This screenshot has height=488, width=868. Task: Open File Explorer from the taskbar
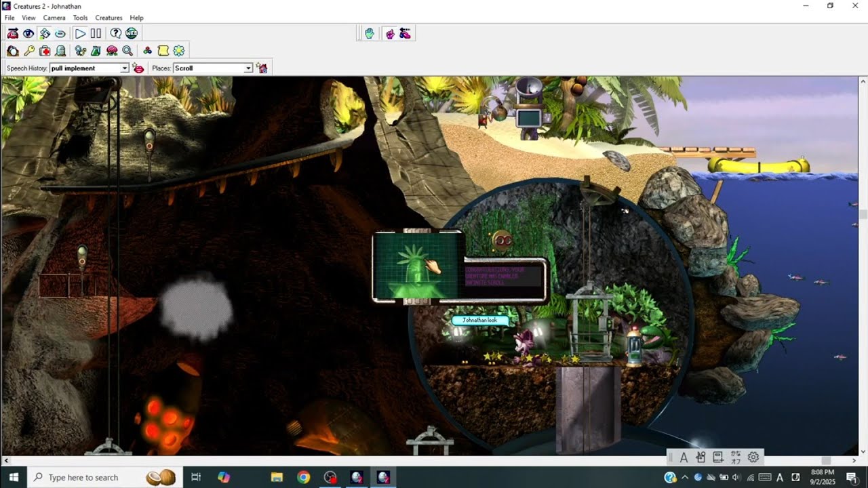pyautogui.click(x=277, y=477)
